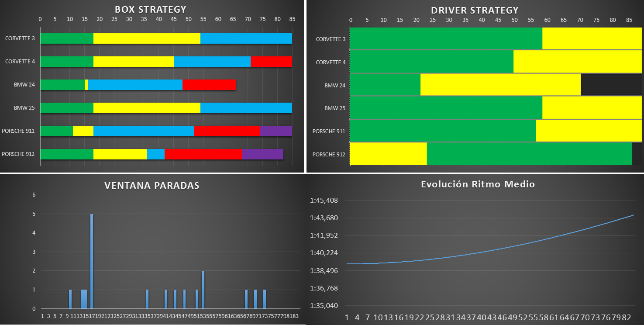Click CORVETTE 3 label in Driver Strategy chart
644x325 pixels.
tap(331, 39)
